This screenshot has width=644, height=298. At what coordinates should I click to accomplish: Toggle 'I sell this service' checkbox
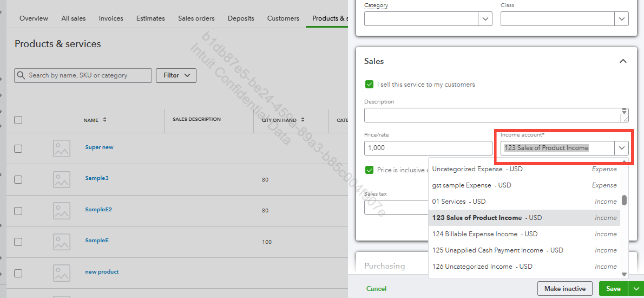pos(369,84)
